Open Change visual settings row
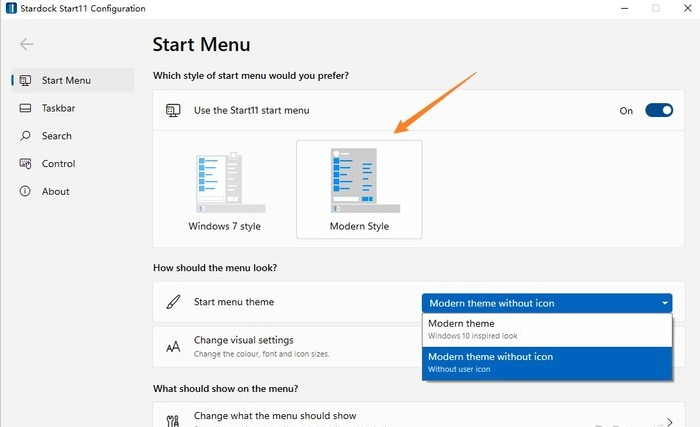Viewport: 700px width, 427px height. (x=288, y=347)
